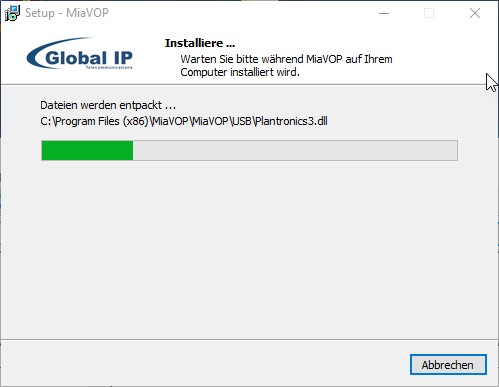Click the "USB" folder segment in the path
Image resolution: width=499 pixels, height=387 pixels.
[241, 121]
